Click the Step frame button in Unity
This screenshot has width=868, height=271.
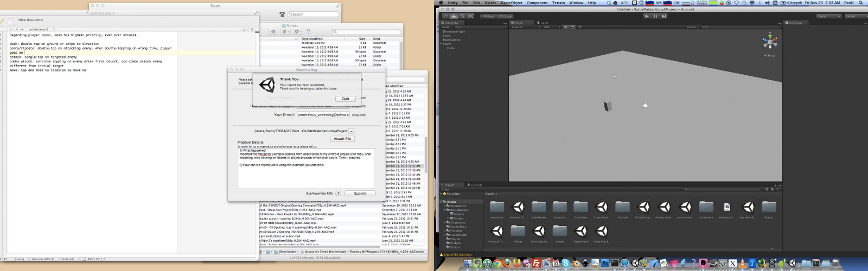pos(664,16)
